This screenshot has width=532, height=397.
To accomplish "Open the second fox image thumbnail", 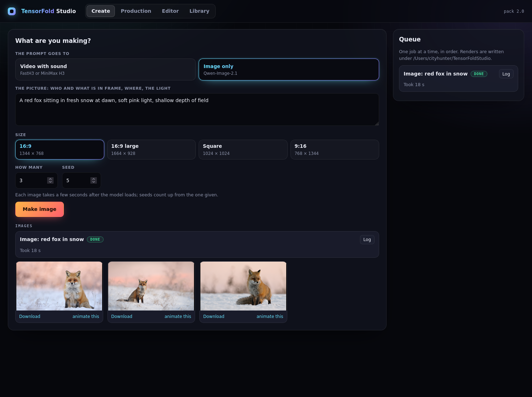I will click(x=151, y=286).
